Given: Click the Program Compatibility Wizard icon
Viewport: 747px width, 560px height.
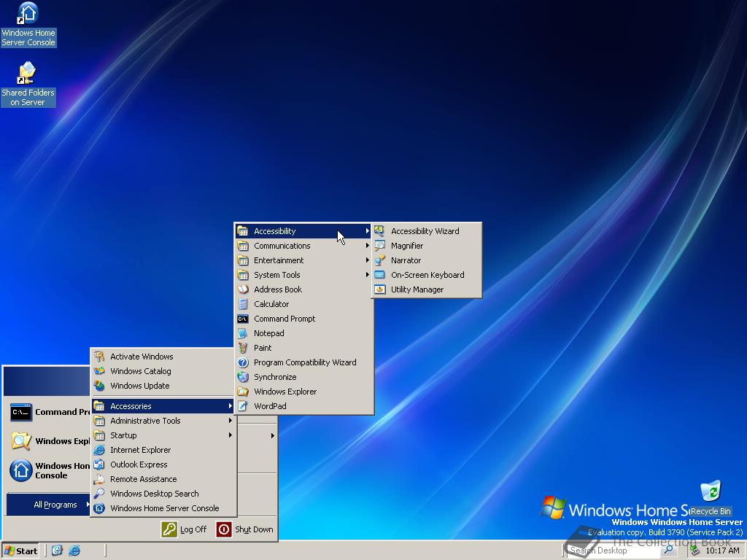Looking at the screenshot, I should coord(243,362).
